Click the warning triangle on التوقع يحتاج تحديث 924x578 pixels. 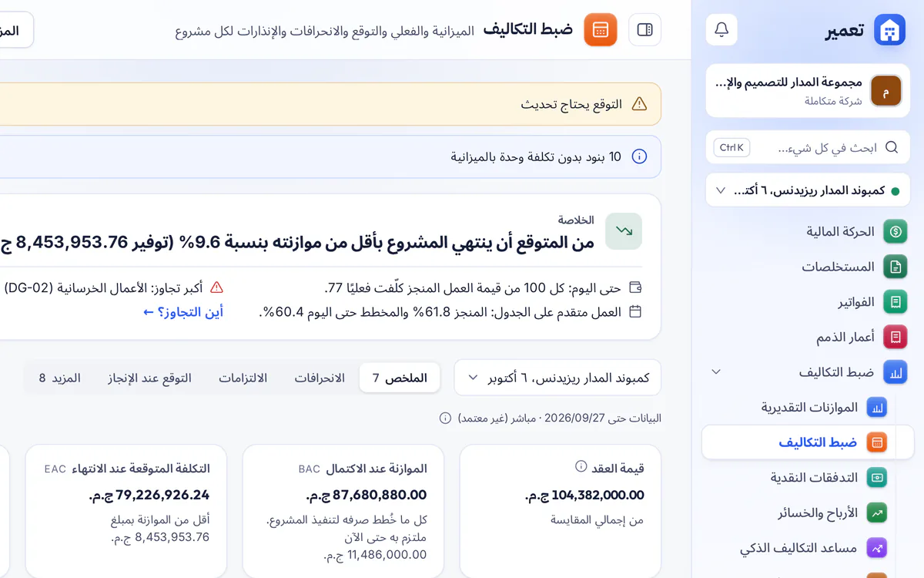pos(639,104)
